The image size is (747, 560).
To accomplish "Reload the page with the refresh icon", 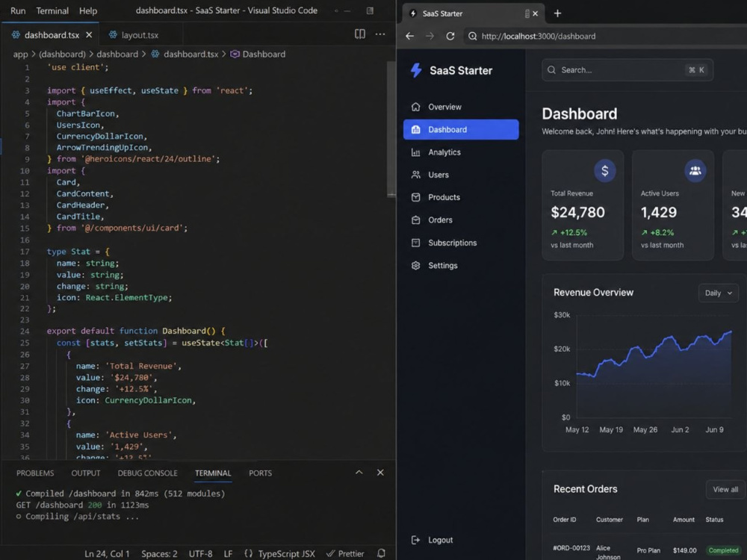I will pyautogui.click(x=450, y=36).
